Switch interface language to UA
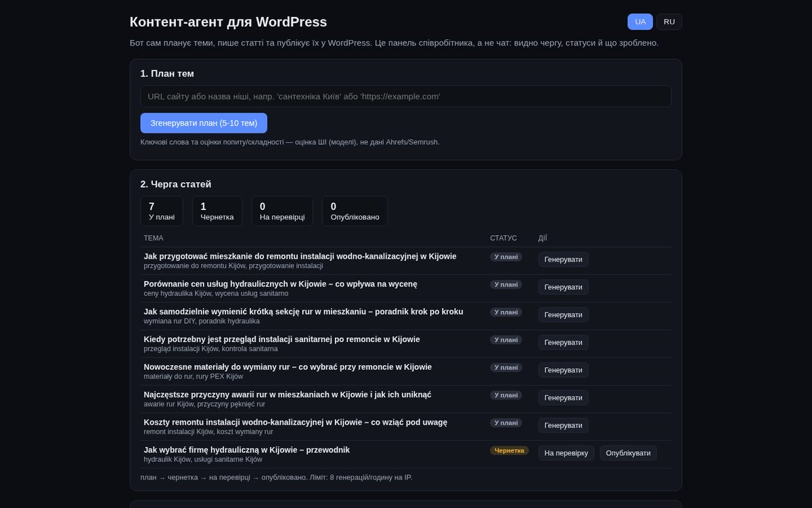 (640, 22)
